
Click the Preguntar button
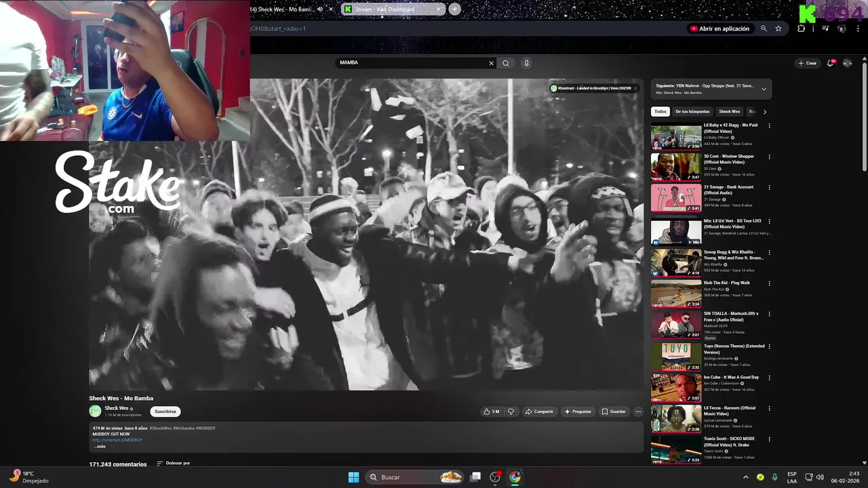(578, 411)
